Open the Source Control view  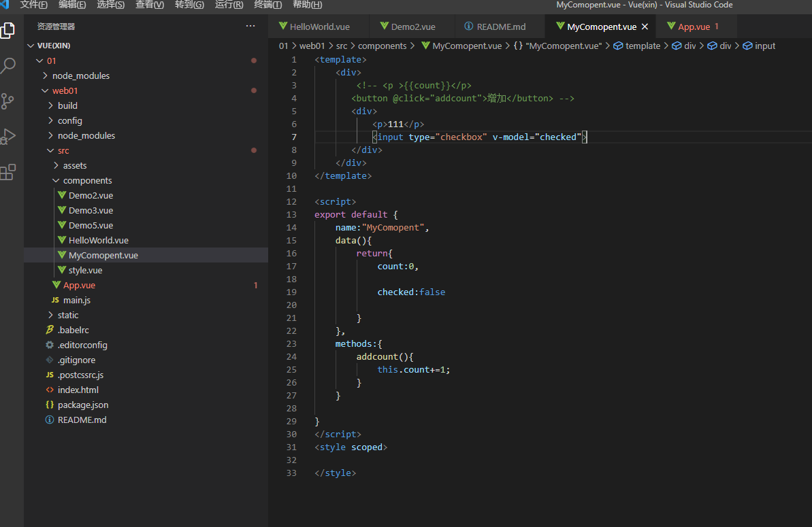(x=7, y=101)
